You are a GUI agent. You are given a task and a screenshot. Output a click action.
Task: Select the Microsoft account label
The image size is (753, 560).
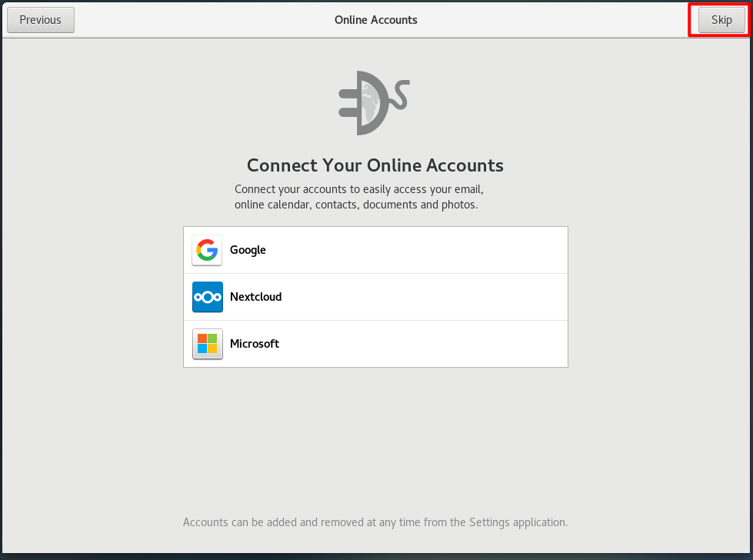pyautogui.click(x=255, y=344)
